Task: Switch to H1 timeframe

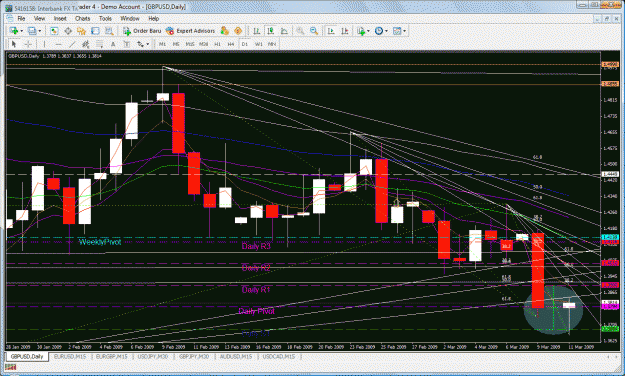Action: coord(217,44)
